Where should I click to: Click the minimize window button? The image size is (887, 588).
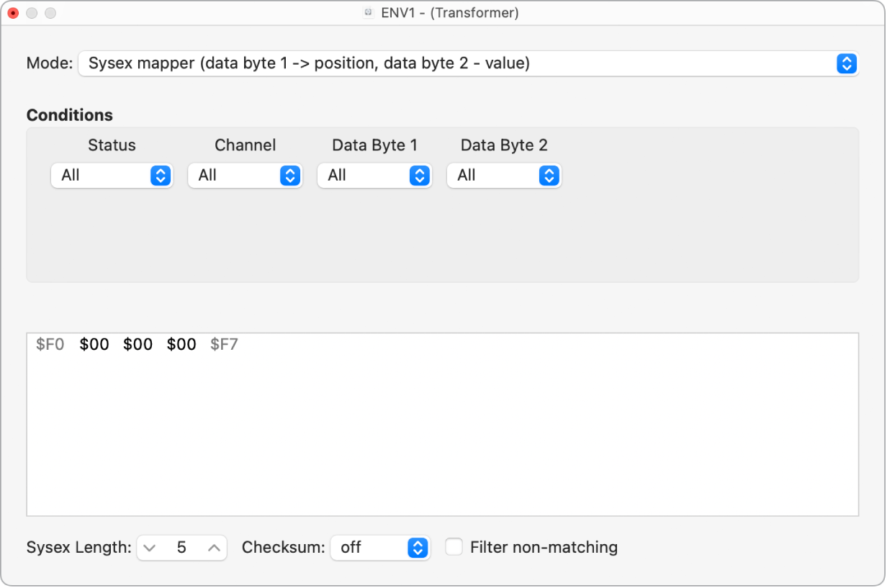(32, 13)
